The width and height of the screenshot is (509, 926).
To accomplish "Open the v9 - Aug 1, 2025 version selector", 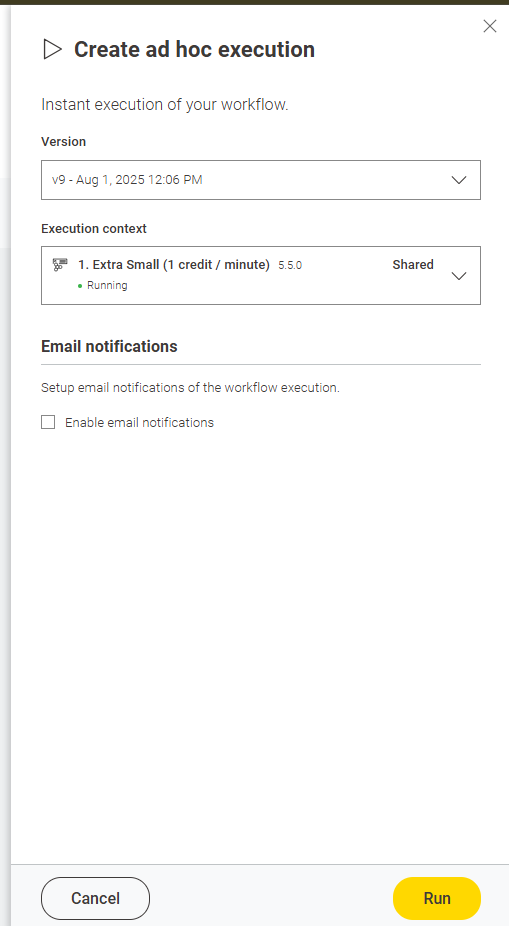I will (260, 180).
